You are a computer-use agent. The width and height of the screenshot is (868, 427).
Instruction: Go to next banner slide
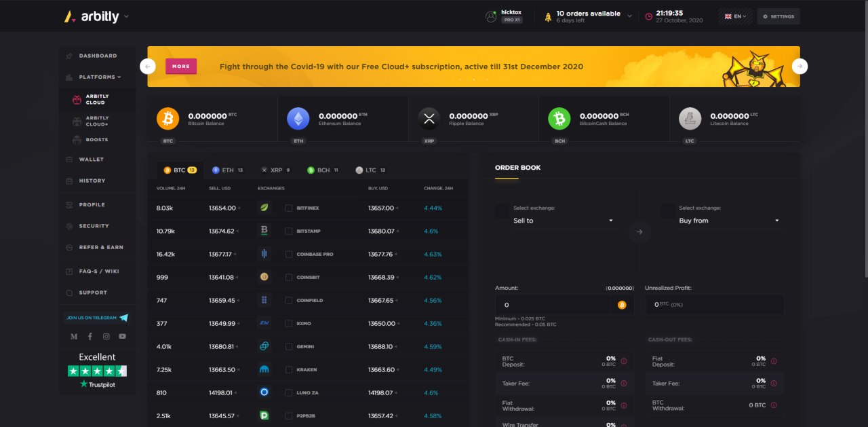click(800, 67)
